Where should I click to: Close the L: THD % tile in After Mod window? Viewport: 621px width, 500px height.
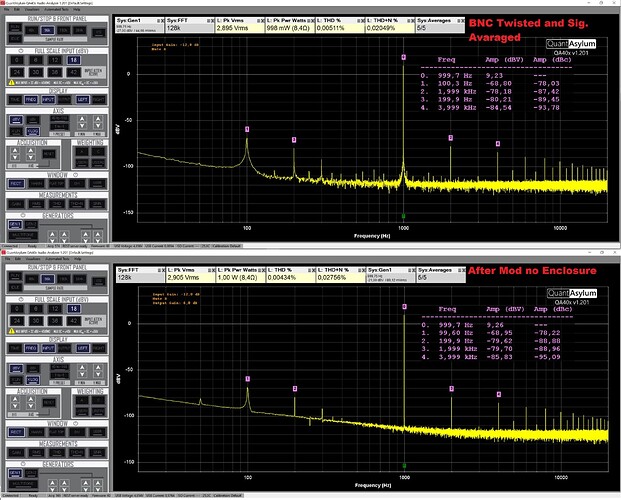pyautogui.click(x=313, y=270)
